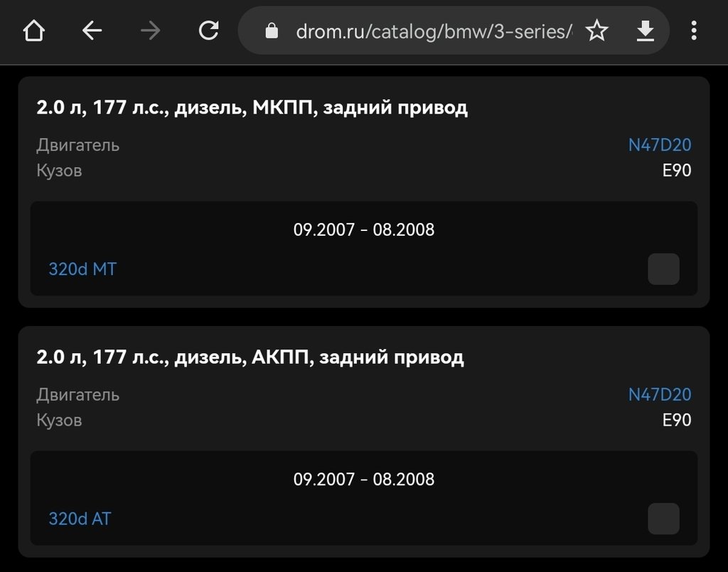Tick the compare checkbox for 320d AT

click(663, 519)
